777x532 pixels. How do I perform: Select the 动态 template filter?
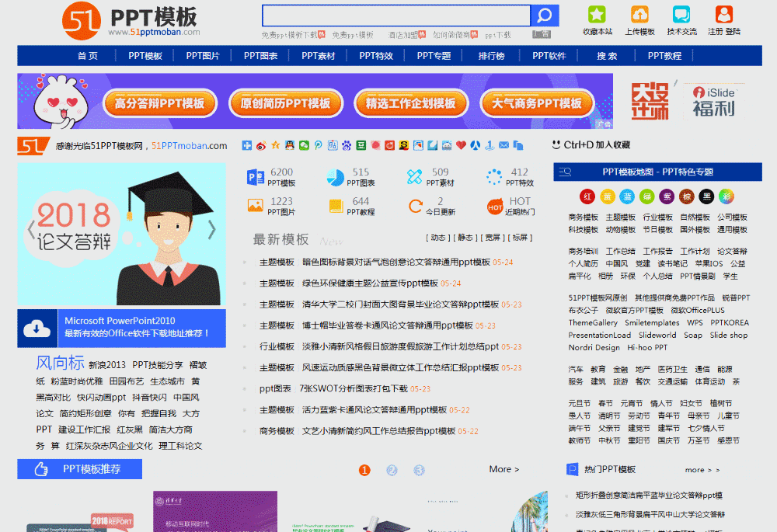click(438, 238)
